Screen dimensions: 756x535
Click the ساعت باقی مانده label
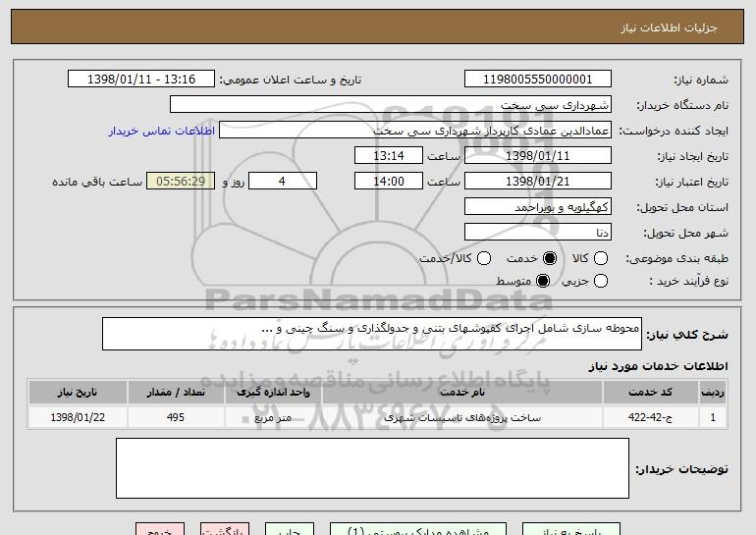tap(97, 182)
